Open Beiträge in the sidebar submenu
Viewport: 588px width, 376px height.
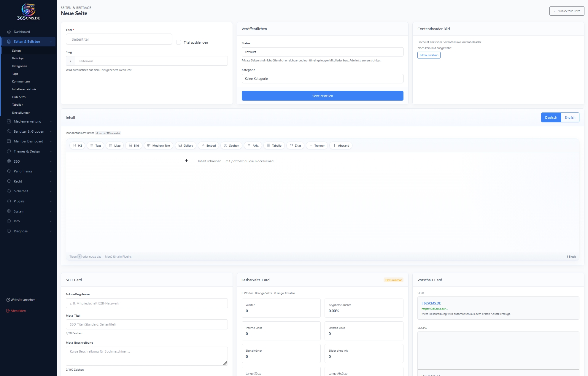pyautogui.click(x=18, y=58)
